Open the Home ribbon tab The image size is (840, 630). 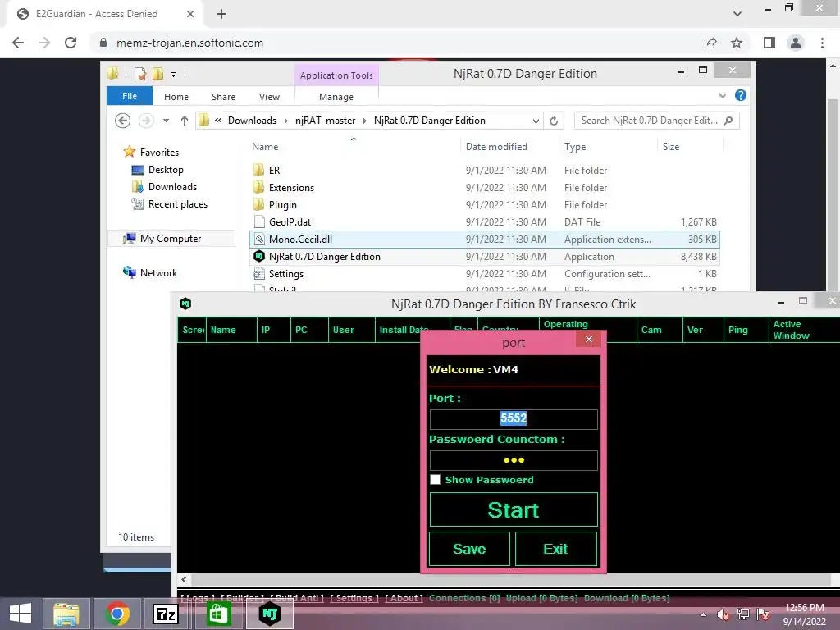pos(176,97)
